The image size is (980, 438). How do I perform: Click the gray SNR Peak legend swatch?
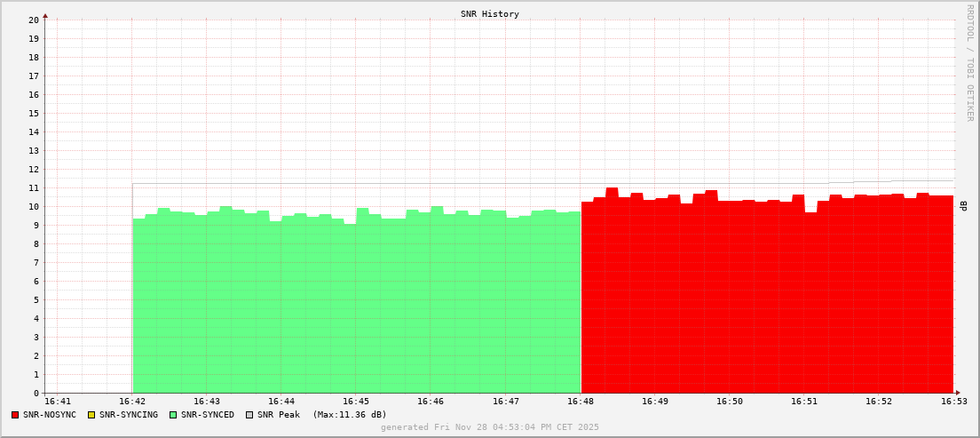[249, 415]
